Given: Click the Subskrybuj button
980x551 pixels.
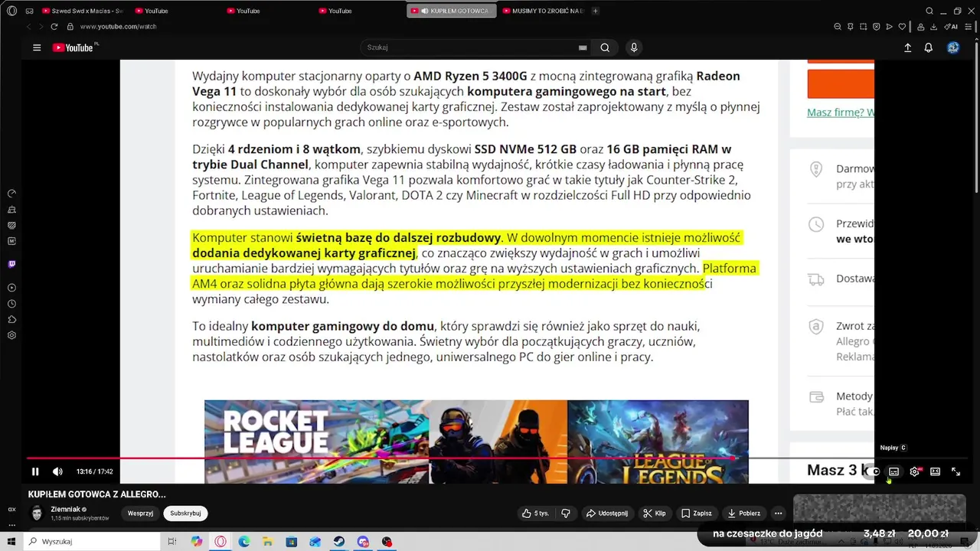Looking at the screenshot, I should pyautogui.click(x=185, y=514).
